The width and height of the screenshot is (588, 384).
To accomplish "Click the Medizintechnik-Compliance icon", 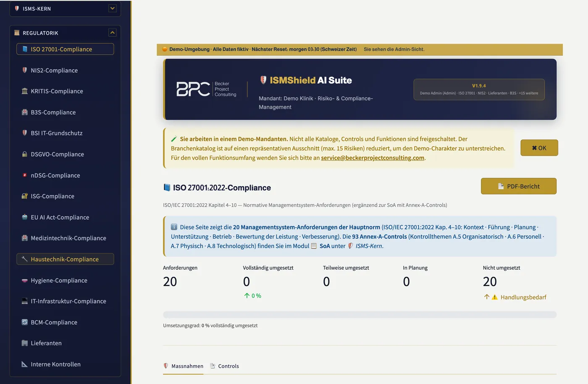I will coord(25,238).
